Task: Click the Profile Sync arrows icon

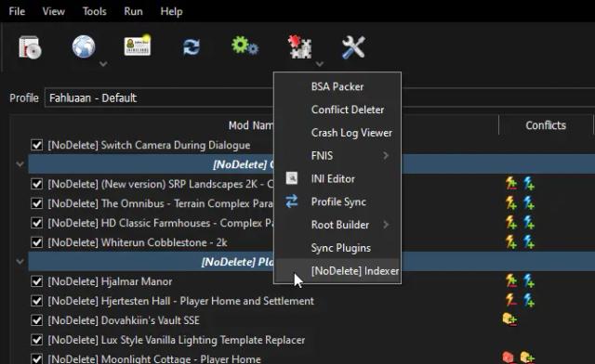Action: [x=291, y=201]
